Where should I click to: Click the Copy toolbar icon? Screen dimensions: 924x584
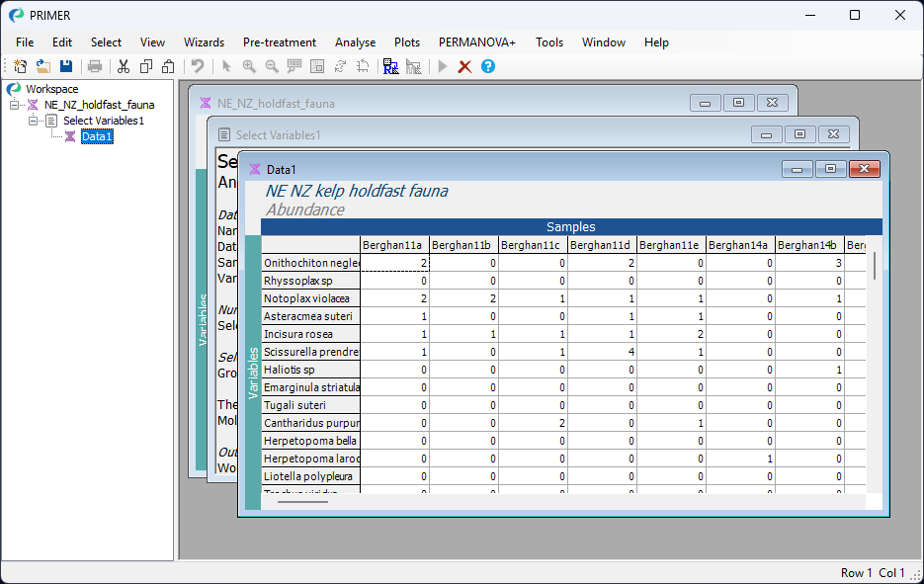pos(145,66)
